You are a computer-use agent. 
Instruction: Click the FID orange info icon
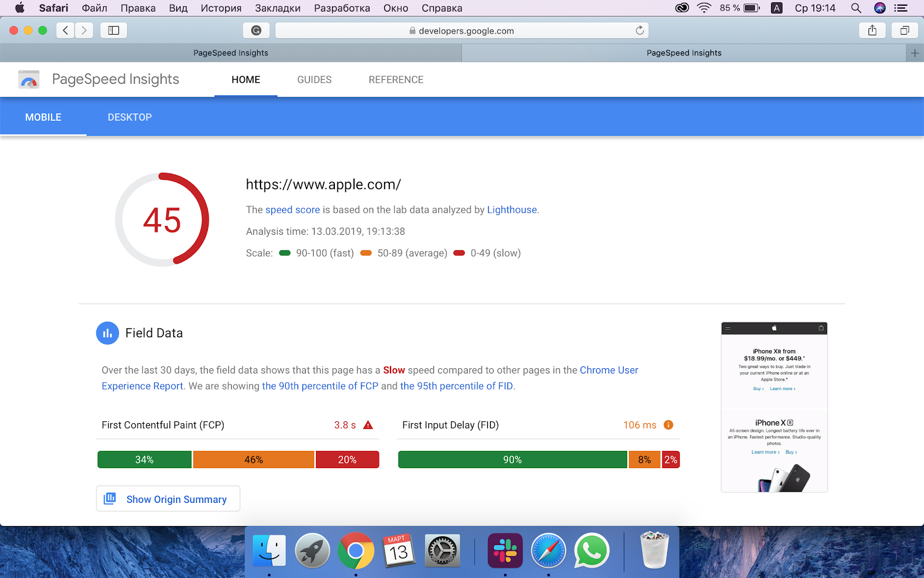[668, 425]
